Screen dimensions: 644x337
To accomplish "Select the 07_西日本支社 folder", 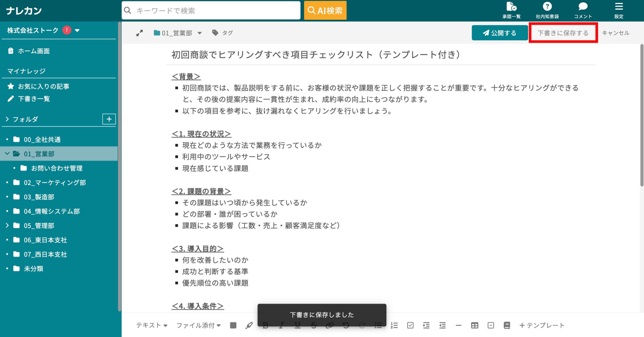I will tap(45, 254).
